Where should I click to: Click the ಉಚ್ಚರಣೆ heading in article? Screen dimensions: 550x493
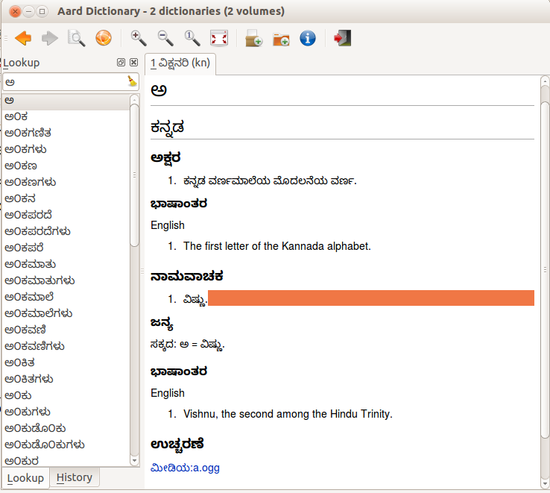coord(177,444)
